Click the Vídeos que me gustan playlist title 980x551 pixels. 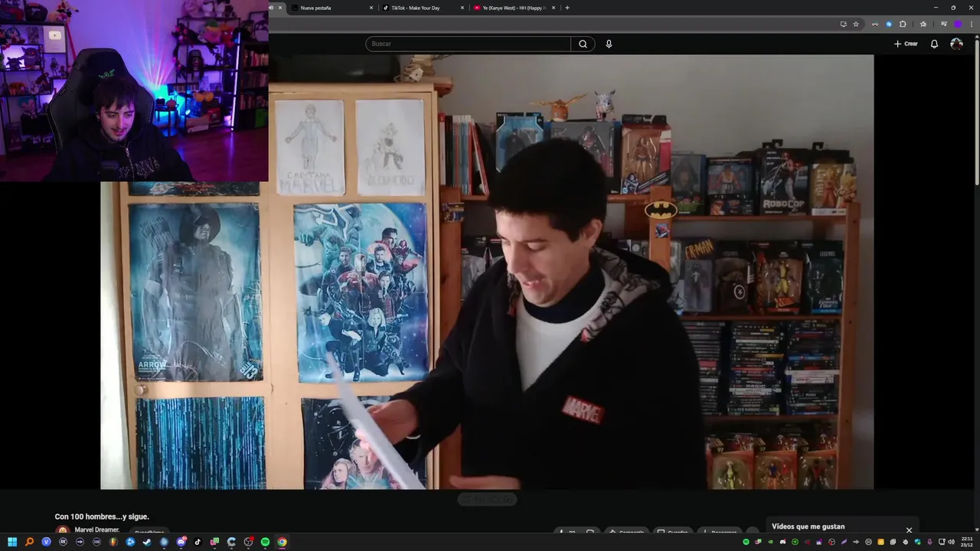808,527
